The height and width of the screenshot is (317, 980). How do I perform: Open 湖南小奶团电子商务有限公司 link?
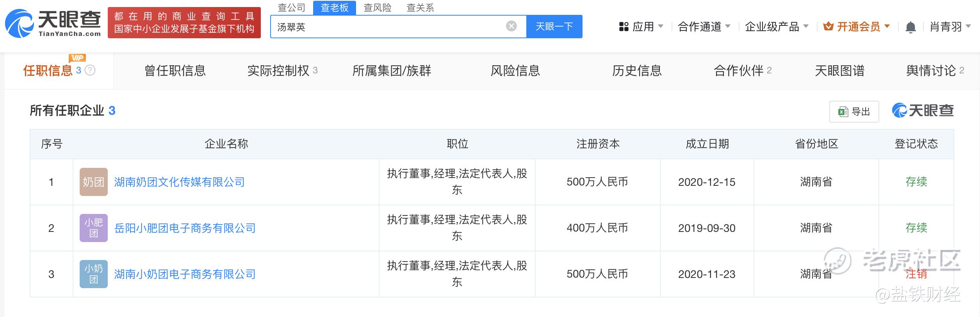(185, 274)
